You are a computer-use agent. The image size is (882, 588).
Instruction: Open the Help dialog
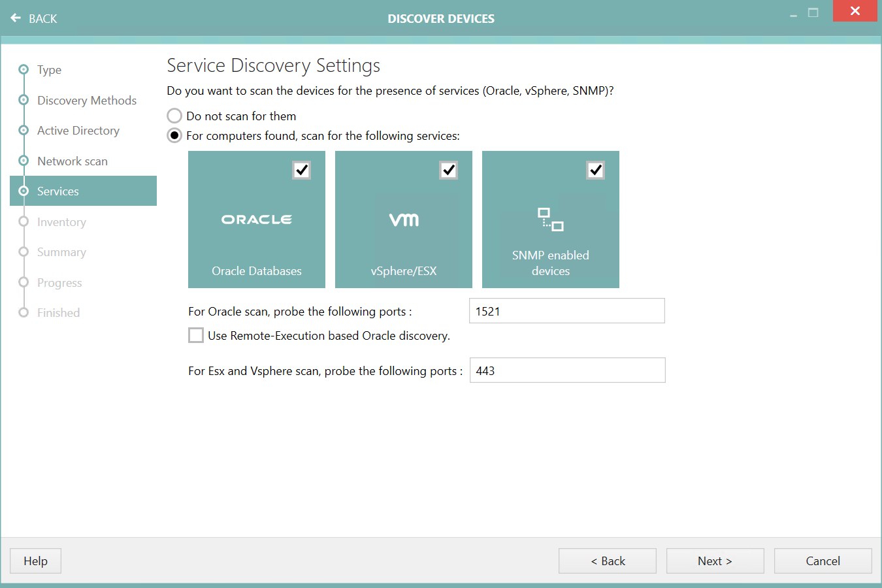coord(35,561)
